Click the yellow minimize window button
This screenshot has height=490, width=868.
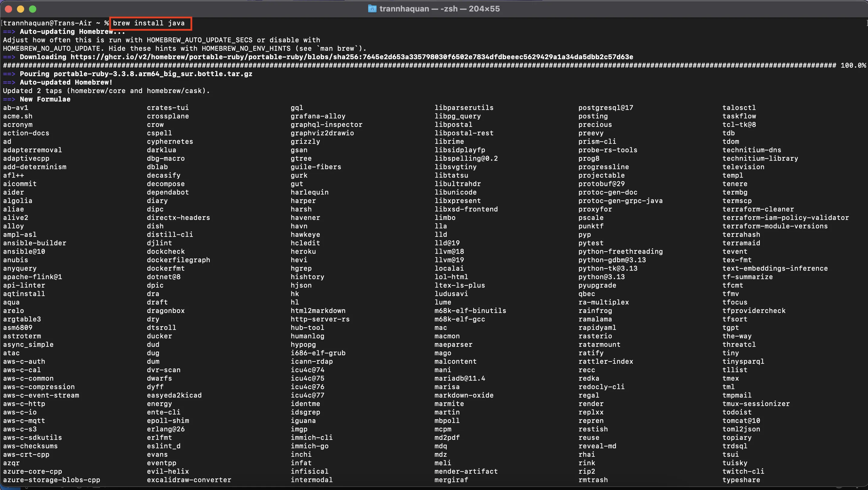click(x=21, y=9)
